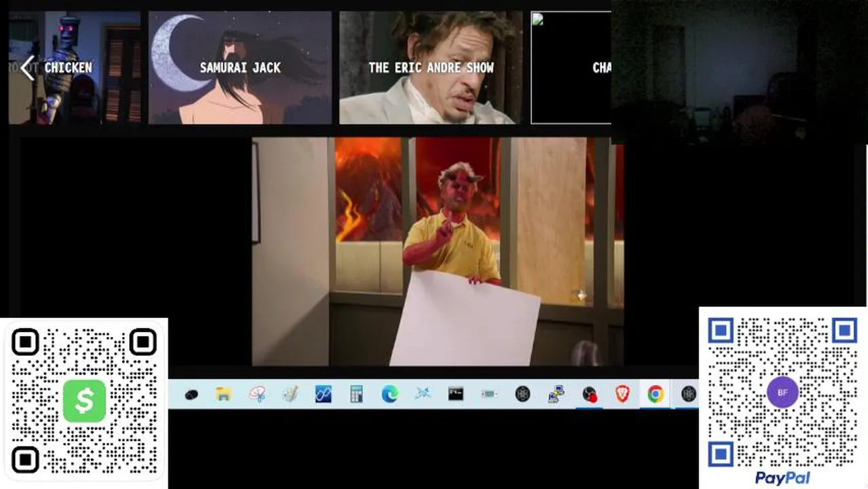Viewport: 868px width, 489px height.
Task: Click the video of man holding blank sign
Action: 438,252
